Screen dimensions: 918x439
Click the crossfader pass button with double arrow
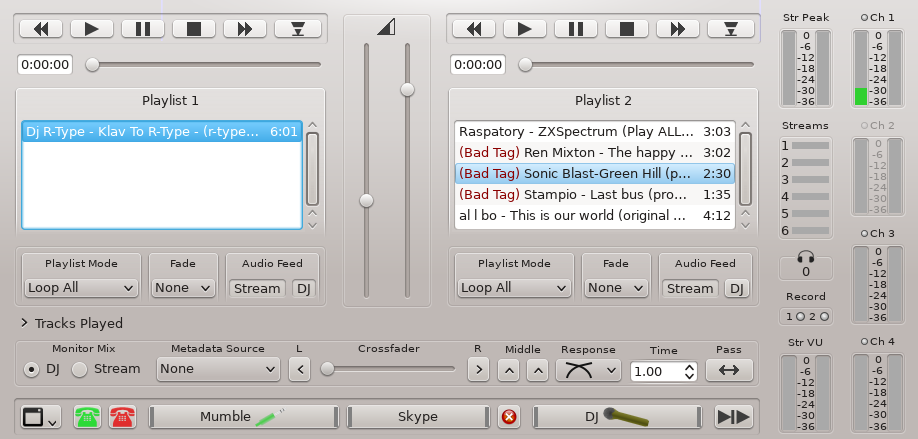point(729,370)
